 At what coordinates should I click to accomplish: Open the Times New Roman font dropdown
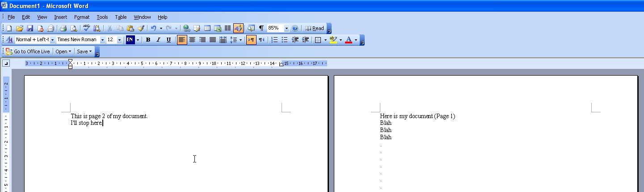[x=102, y=40]
